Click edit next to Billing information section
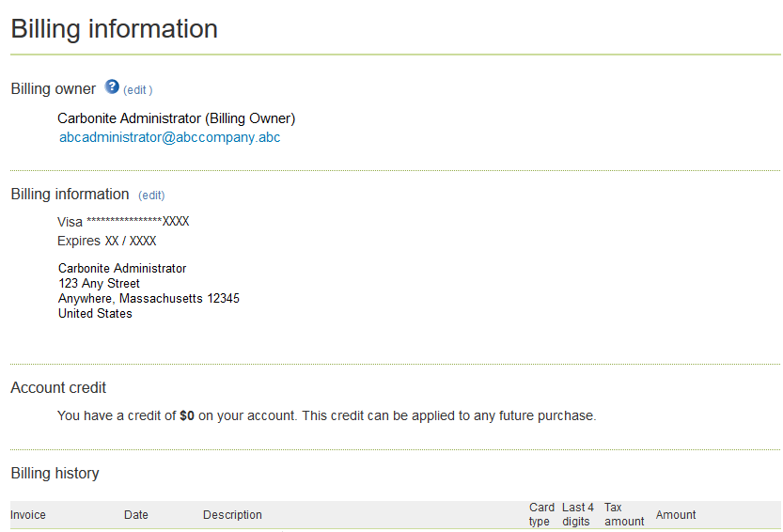 [151, 196]
